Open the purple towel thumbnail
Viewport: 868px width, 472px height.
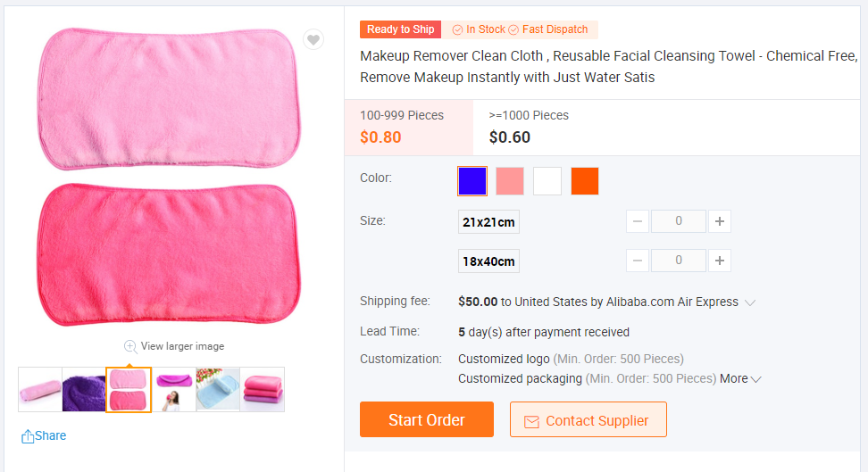(x=84, y=389)
